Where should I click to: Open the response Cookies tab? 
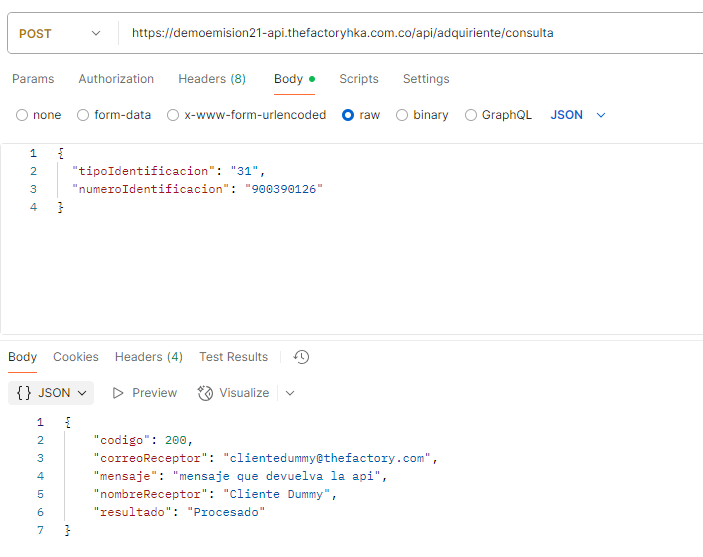tap(76, 357)
